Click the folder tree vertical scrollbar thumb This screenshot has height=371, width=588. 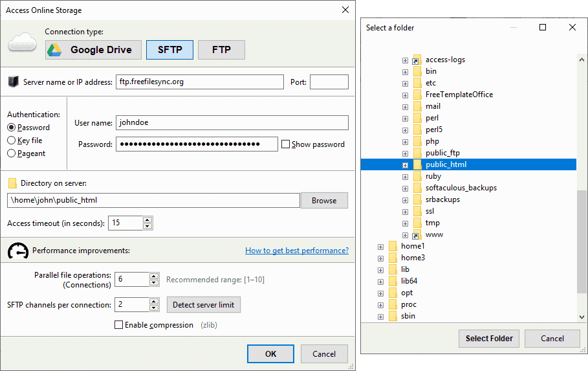582,242
